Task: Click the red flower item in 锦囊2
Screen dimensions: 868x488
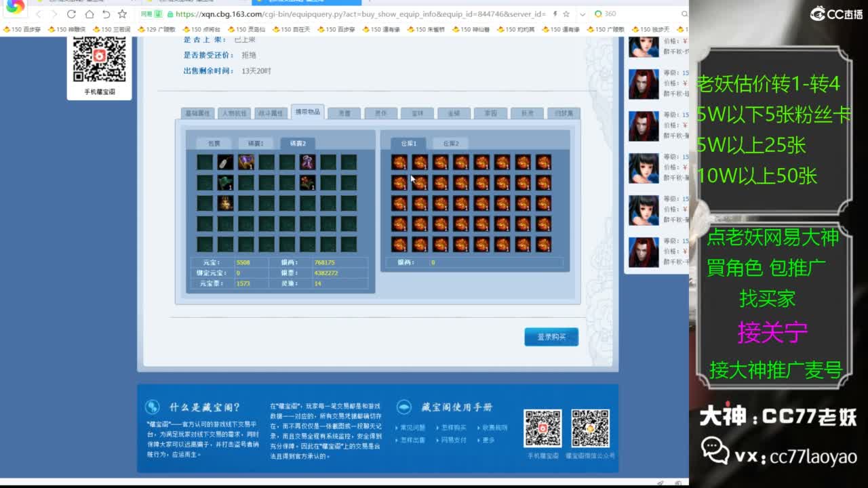Action: tap(308, 182)
